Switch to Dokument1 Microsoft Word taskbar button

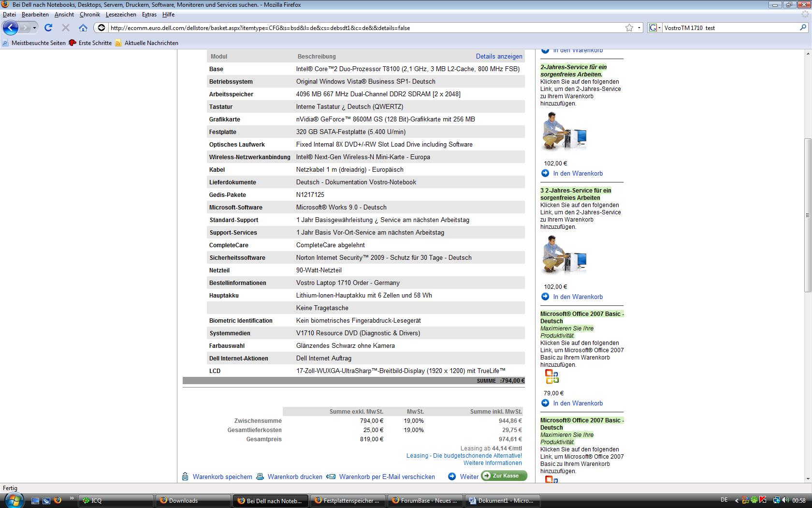502,501
